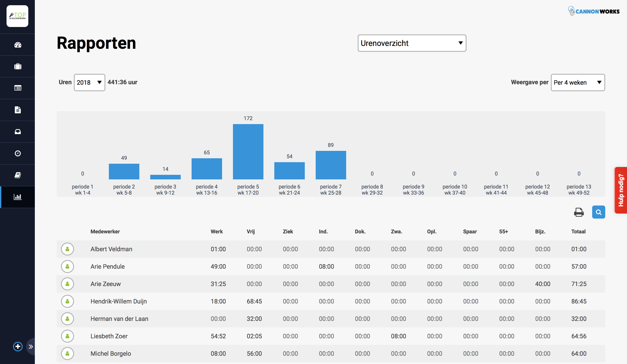Open avatar icon for Herman van der Laan
Image resolution: width=627 pixels, height=364 pixels.
click(x=67, y=319)
